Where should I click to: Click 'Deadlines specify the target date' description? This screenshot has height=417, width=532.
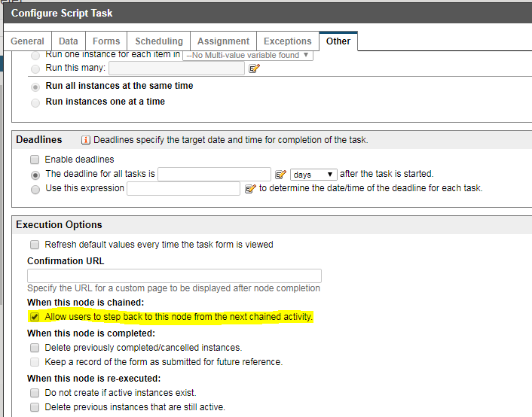[231, 140]
